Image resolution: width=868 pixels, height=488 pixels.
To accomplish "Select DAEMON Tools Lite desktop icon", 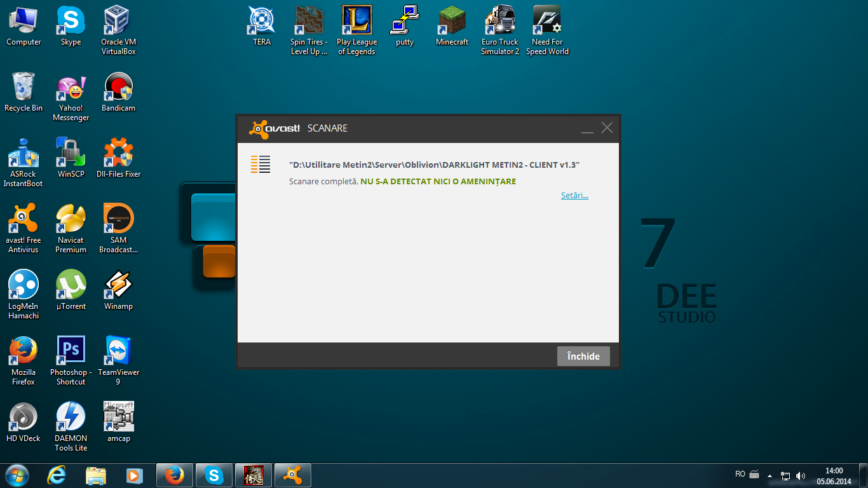I will pyautogui.click(x=71, y=428).
